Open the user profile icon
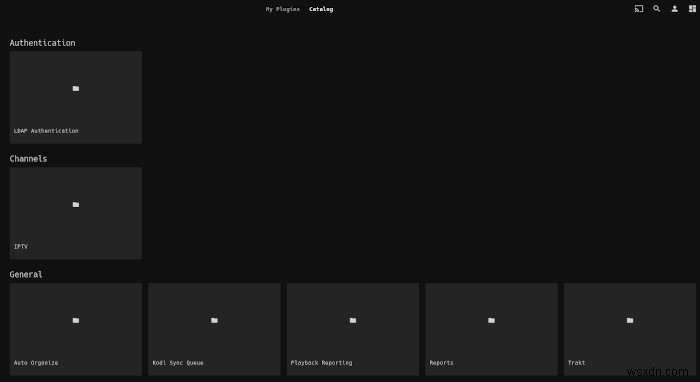Viewport: 700px width, 382px height. [x=675, y=8]
